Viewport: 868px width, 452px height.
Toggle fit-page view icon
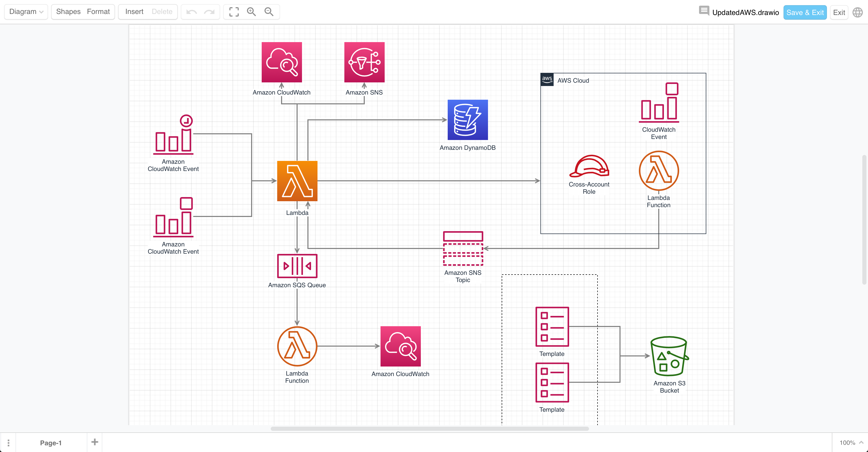click(234, 11)
